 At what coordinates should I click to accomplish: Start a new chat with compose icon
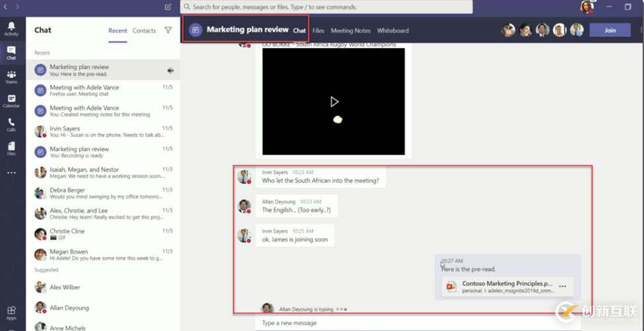[168, 7]
